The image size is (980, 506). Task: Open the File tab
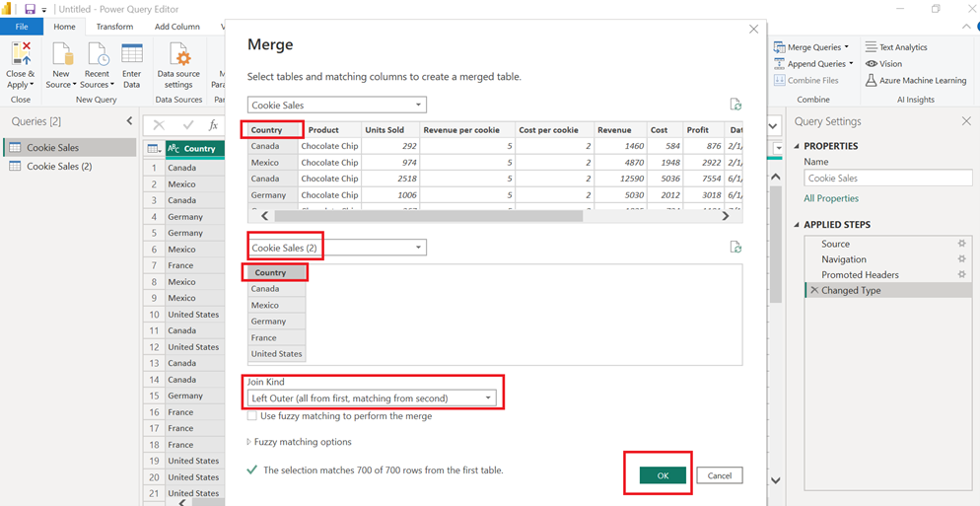point(22,27)
